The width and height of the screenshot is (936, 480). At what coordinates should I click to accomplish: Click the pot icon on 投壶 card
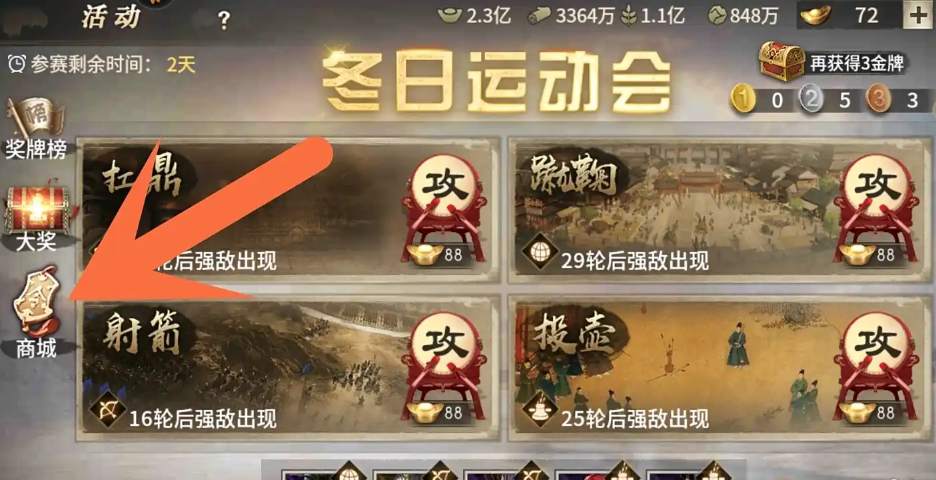click(540, 410)
